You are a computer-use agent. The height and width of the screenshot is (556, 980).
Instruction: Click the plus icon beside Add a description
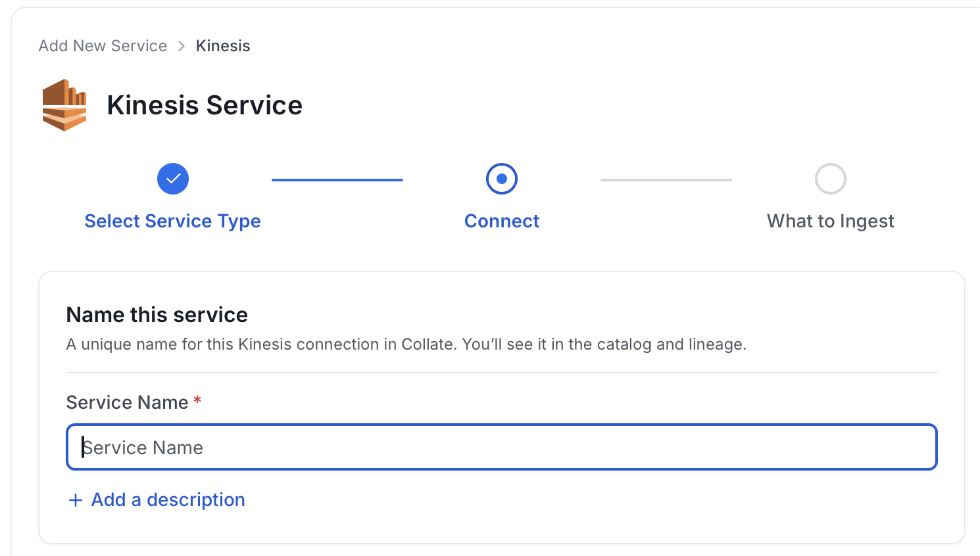[76, 500]
